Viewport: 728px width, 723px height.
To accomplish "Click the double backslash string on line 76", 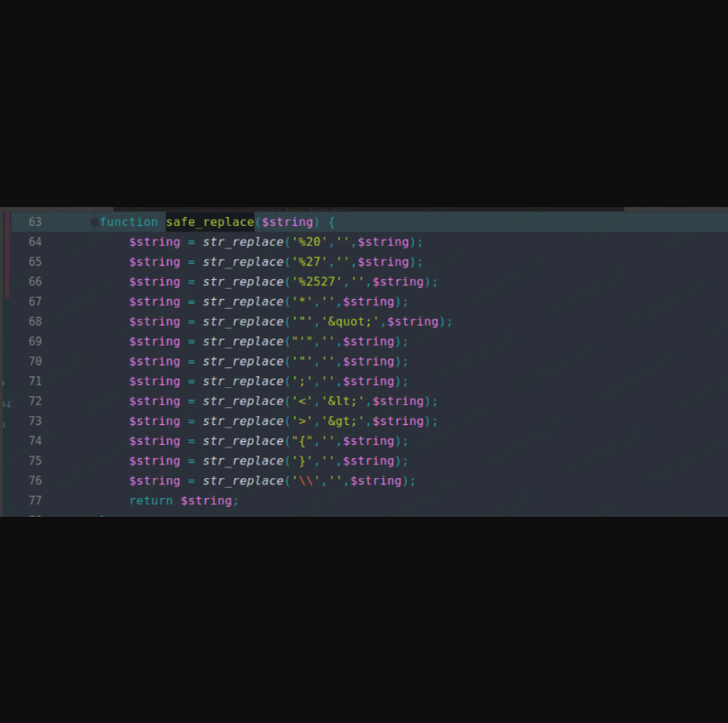I will (x=305, y=481).
